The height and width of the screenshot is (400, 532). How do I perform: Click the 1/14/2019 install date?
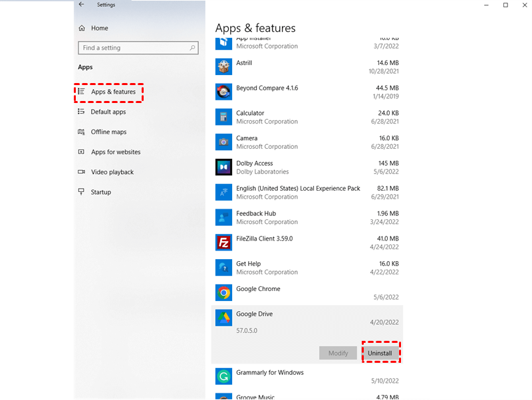(x=386, y=96)
